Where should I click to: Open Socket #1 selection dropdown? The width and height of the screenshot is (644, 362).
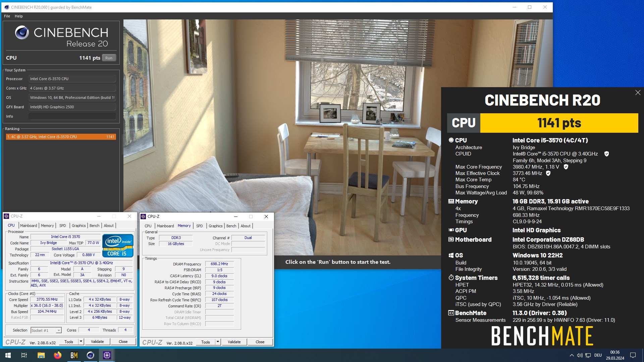point(46,330)
